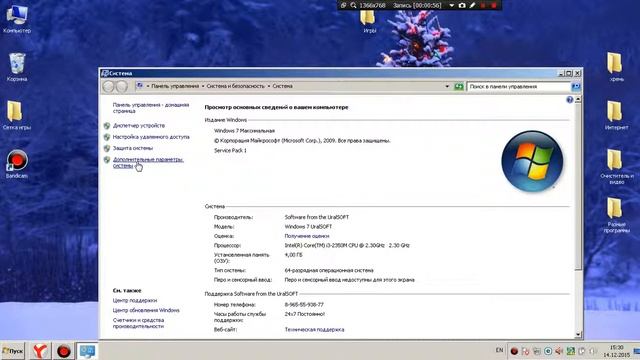Click the shield icon beside Защита системы
The width and height of the screenshot is (640, 360).
coord(107,148)
